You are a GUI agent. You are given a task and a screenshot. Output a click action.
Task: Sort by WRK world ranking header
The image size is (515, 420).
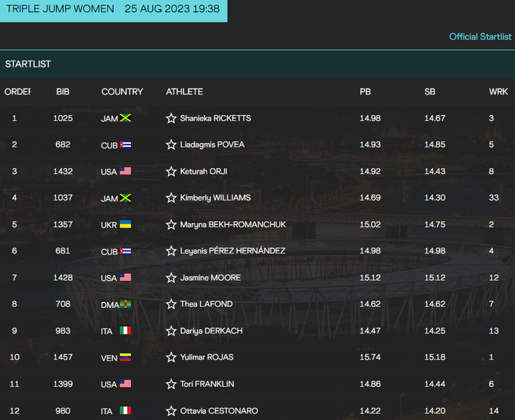[498, 92]
